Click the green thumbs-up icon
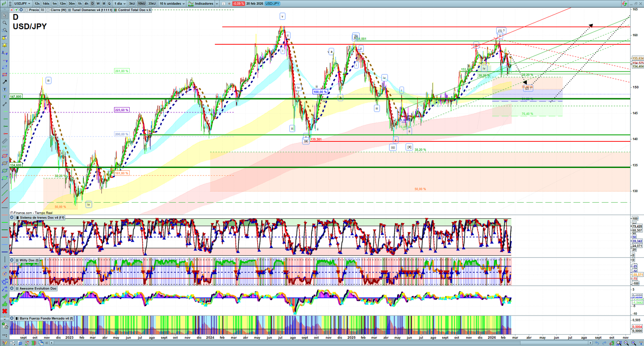The height and width of the screenshot is (346, 644). point(4,304)
